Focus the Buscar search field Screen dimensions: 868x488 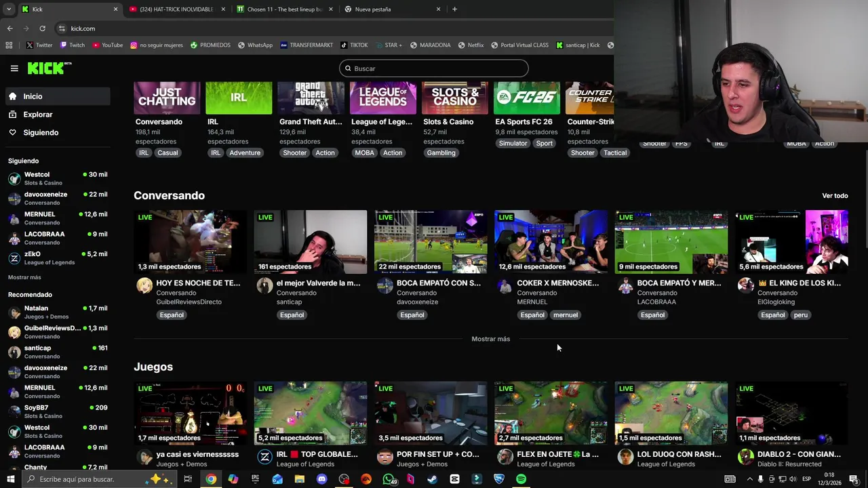point(434,68)
